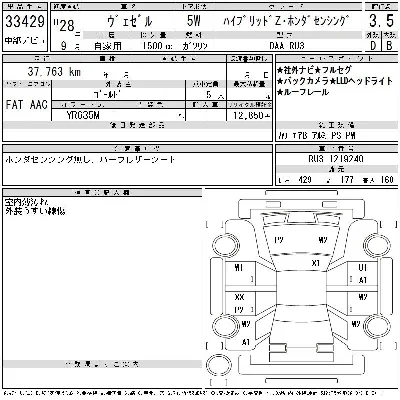This screenshot has height=400, width=400.
Task: Click the car name ヴェゼル
Action: (129, 22)
